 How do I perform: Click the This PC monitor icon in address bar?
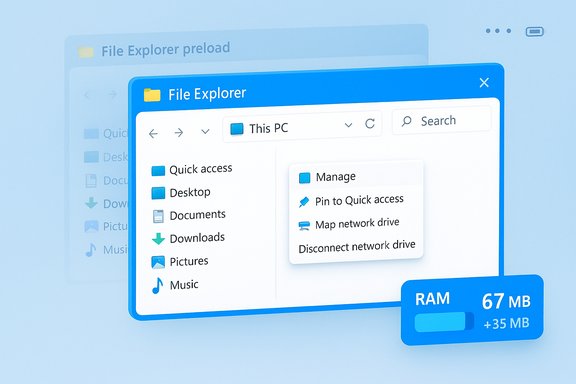[237, 129]
